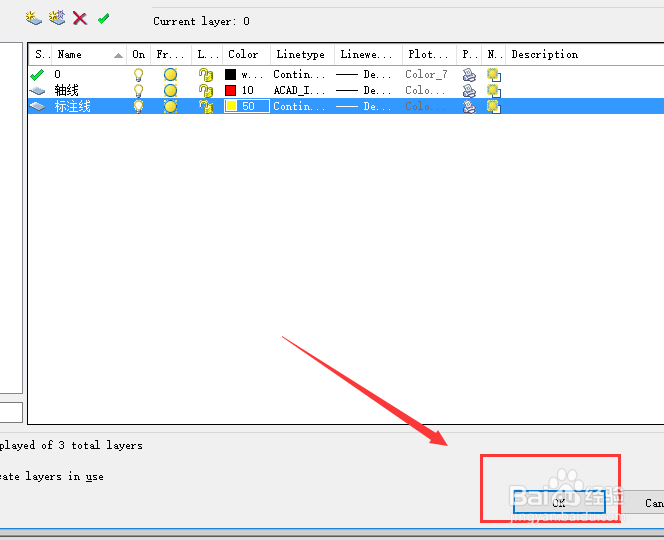This screenshot has width=664, height=540.
Task: Click yellow color swatch of layer 标注线
Action: click(231, 106)
